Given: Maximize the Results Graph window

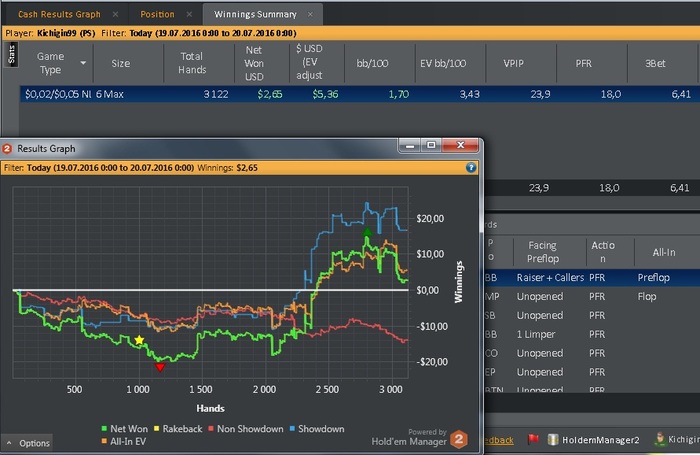Looking at the screenshot, I should coord(431,146).
